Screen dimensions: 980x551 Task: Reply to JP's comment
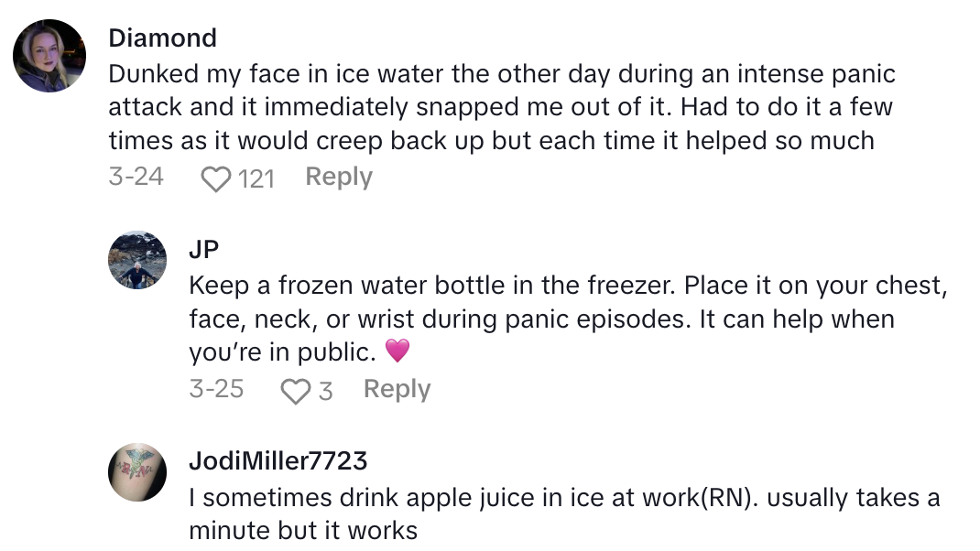pos(397,389)
